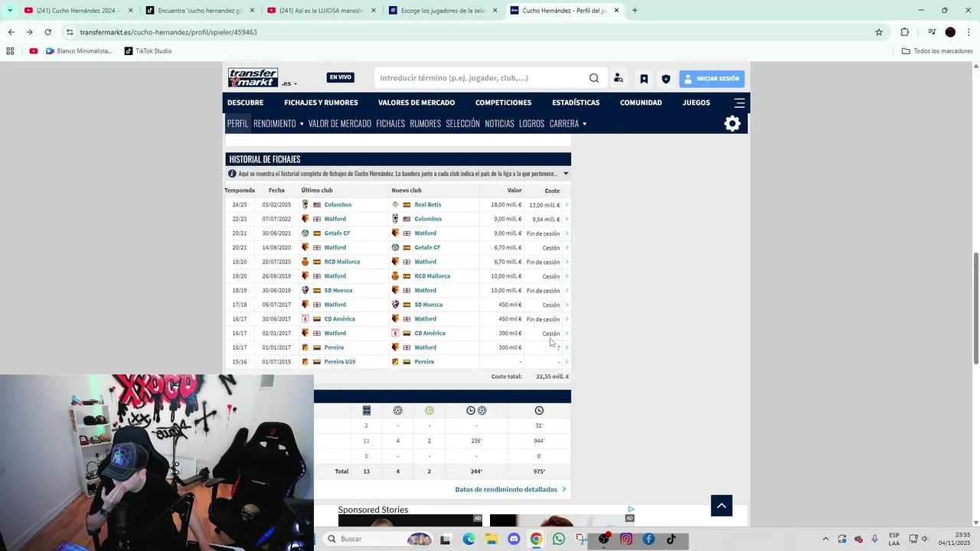This screenshot has width=980, height=551.
Task: Click the AdChoices icon near Sponsored Stories
Action: (631, 509)
